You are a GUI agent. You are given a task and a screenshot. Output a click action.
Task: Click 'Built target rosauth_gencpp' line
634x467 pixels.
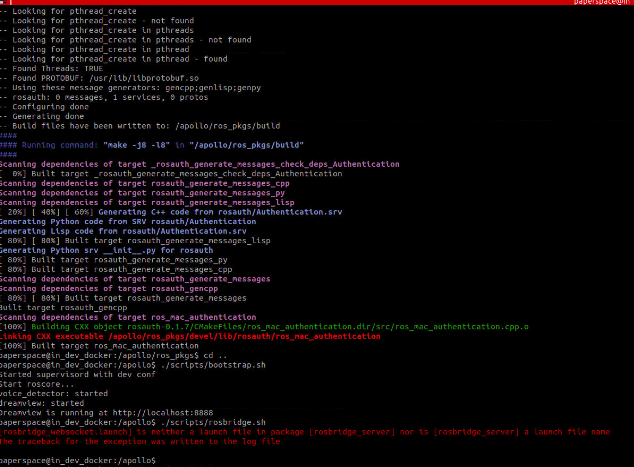tap(64, 308)
